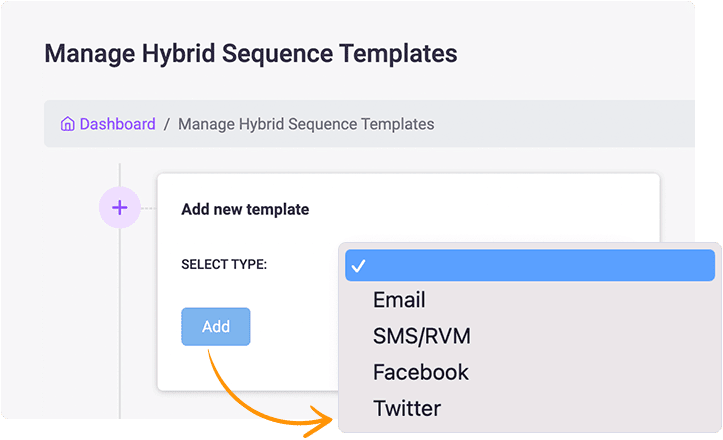Pick Facebook from the type list
The height and width of the screenshot is (440, 723).
point(420,372)
